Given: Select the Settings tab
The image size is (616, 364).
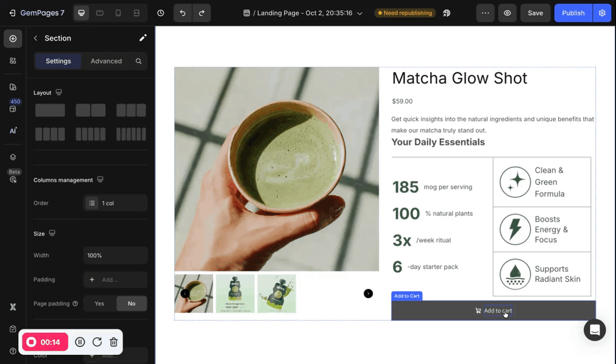Looking at the screenshot, I should 58,61.
